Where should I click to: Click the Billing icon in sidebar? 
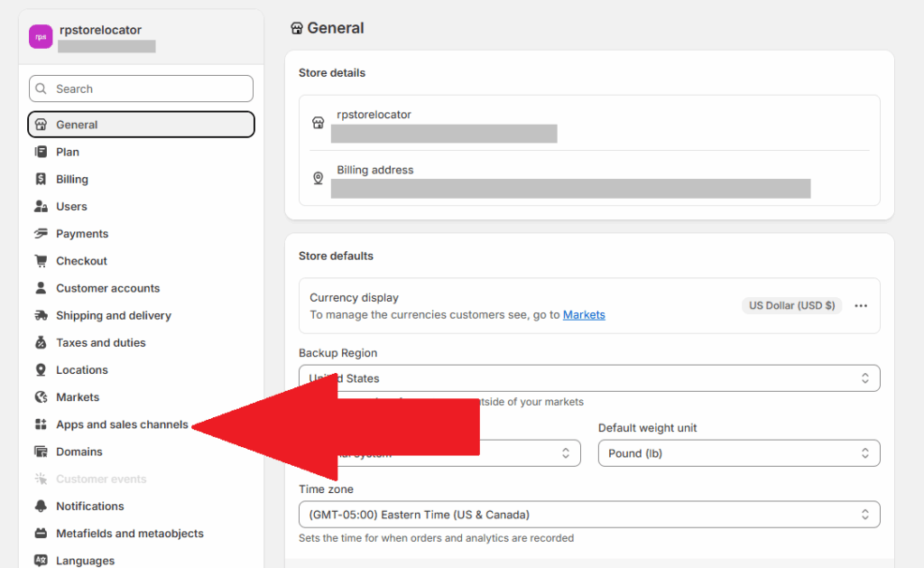point(41,180)
